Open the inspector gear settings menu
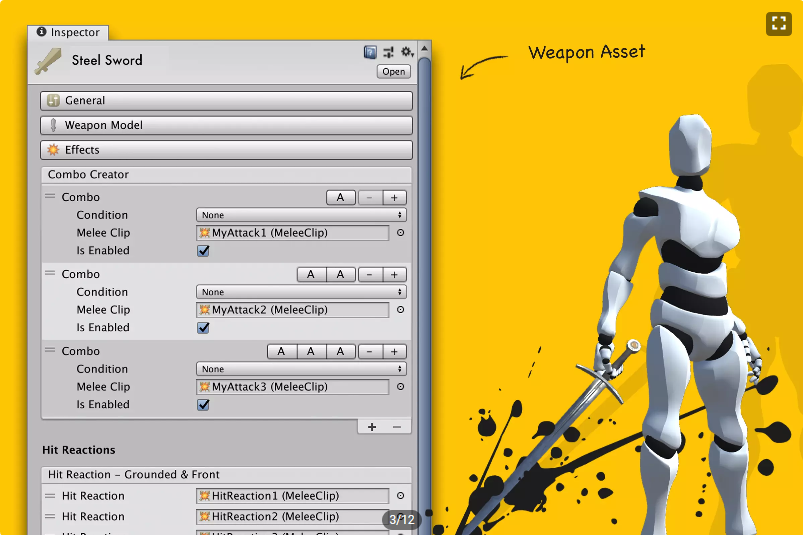 [x=407, y=52]
